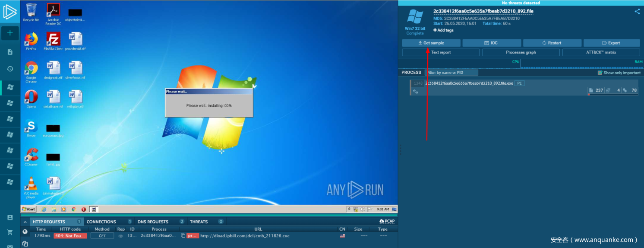The image size is (644, 248).
Task: Click Add tags under the sample info
Action: (x=443, y=30)
